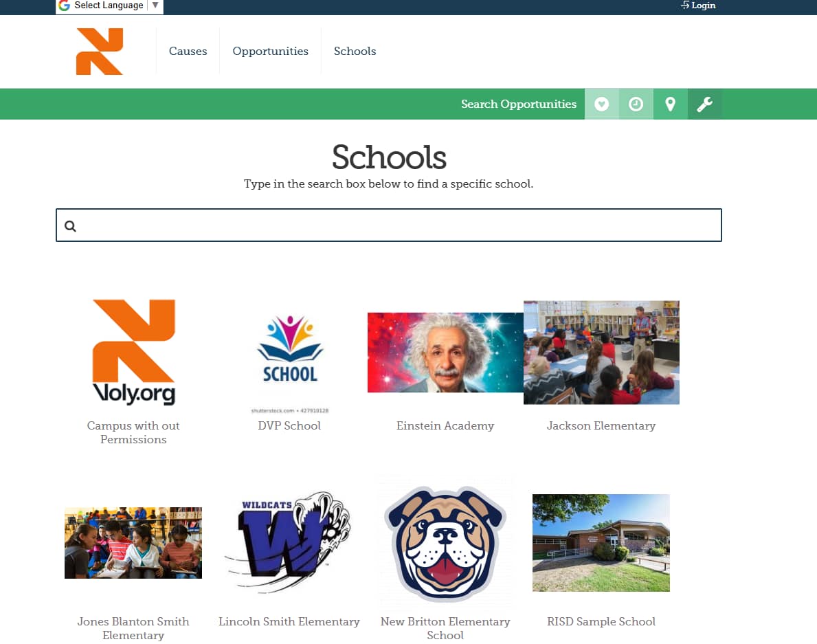Image resolution: width=817 pixels, height=644 pixels.
Task: Open the Causes menu item
Action: 188,51
